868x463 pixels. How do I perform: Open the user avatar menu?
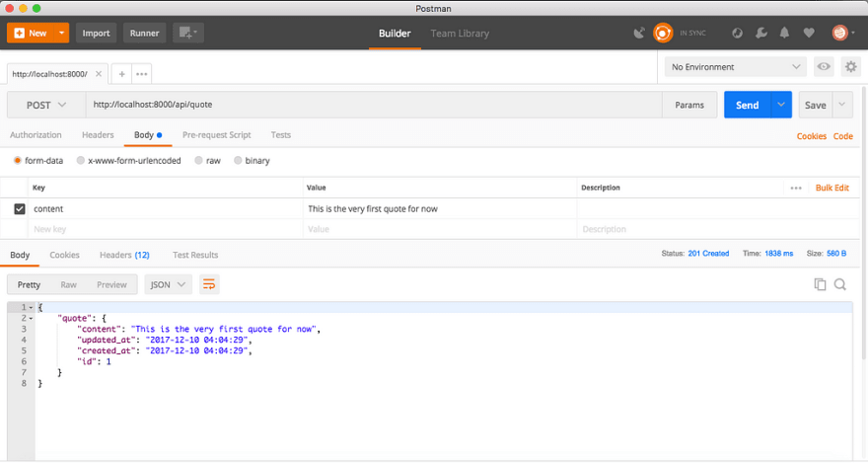click(x=843, y=34)
